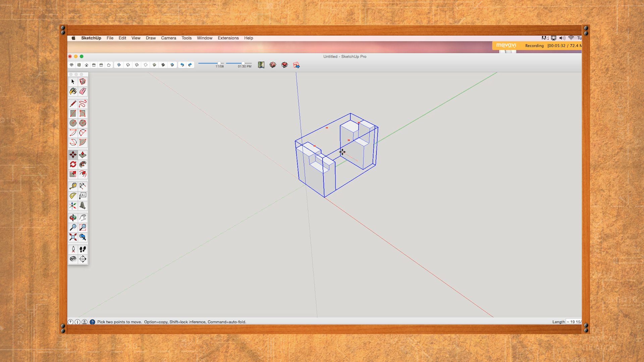Choose the Offset tool

pos(83,174)
